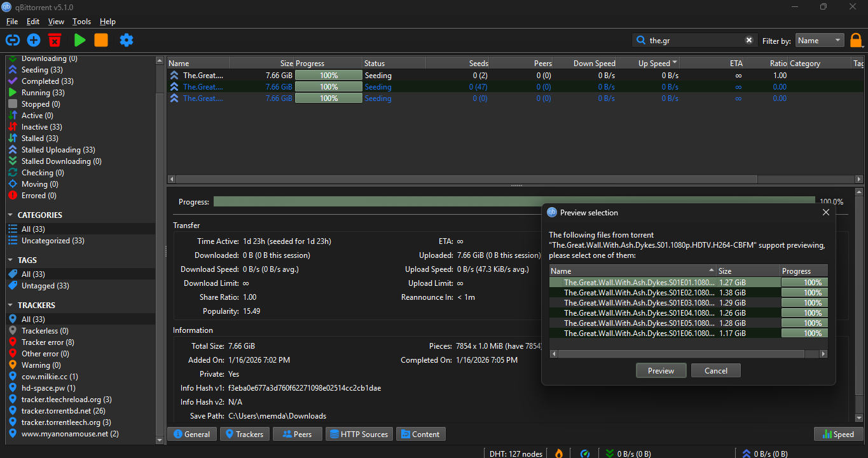Open Options via the blue gear icon

(x=127, y=40)
